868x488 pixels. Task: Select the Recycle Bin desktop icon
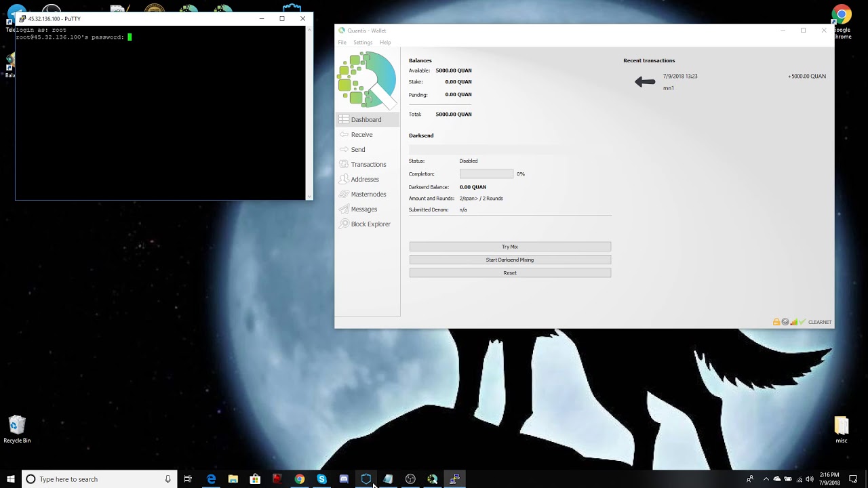point(17,430)
